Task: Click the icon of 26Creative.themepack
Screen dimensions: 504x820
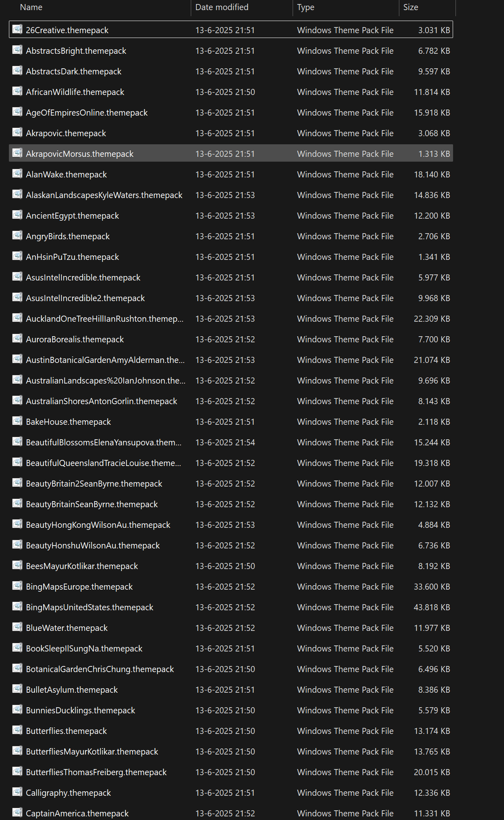Action: click(x=17, y=30)
